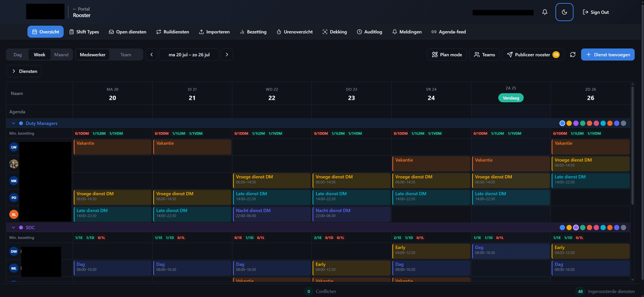
Task: Pick the pink swatch in the SOC row
Action: (x=596, y=228)
